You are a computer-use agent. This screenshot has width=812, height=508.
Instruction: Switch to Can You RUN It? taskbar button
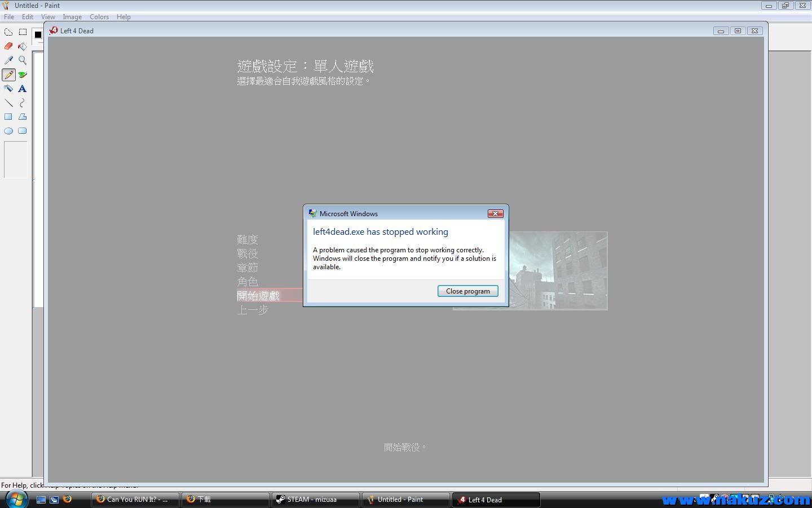click(135, 500)
